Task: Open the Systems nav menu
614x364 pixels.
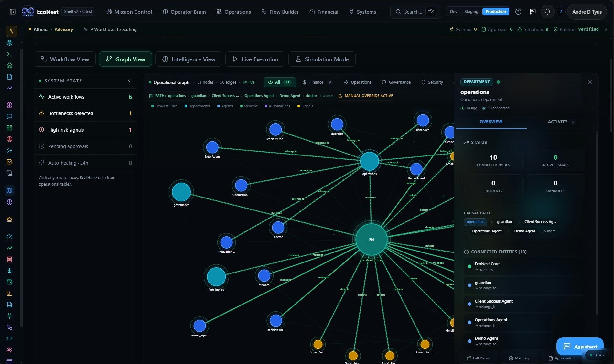Action: click(x=362, y=12)
